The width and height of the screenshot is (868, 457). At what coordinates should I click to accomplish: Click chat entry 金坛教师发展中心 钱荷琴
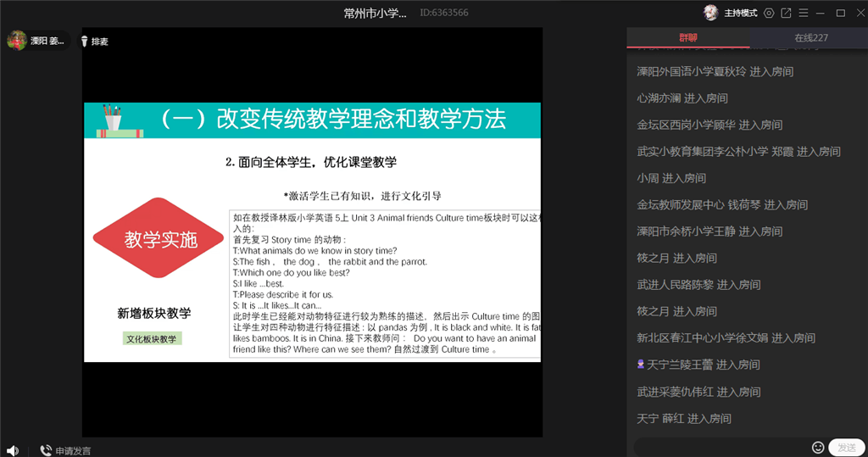(x=722, y=204)
